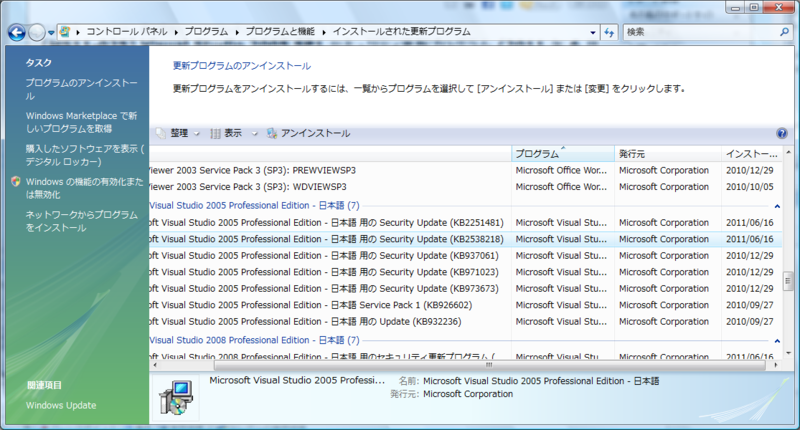Select the WDVIEWSP3 Service Pack 3 row
This screenshot has width=800, height=430.
click(466, 187)
